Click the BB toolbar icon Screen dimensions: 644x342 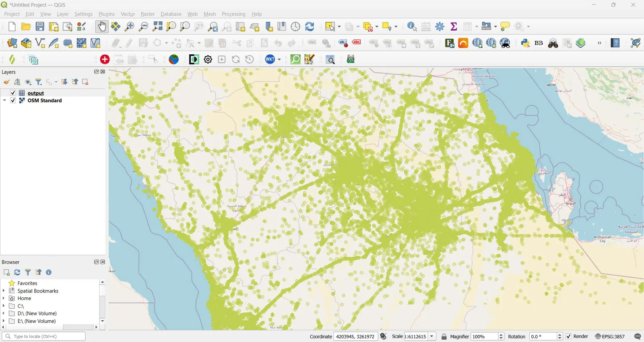539,43
